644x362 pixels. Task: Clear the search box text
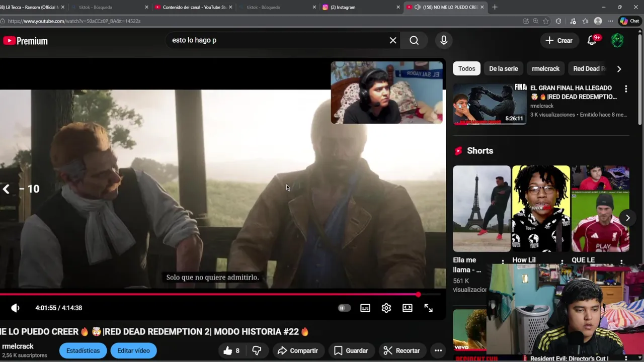tap(393, 40)
